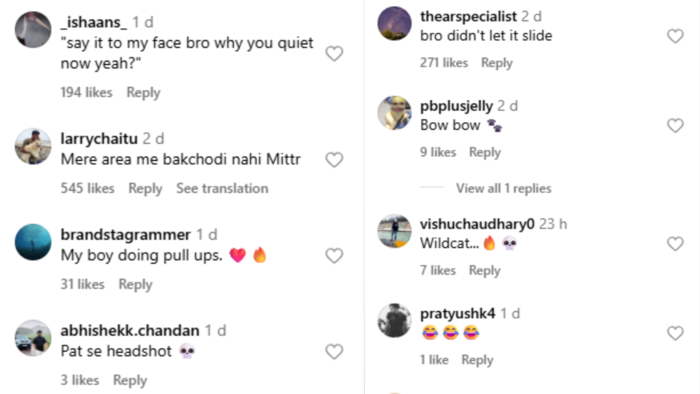Viewport: 700px width, 394px height.
Task: Like thearspecialist's comment with heart
Action: [675, 36]
